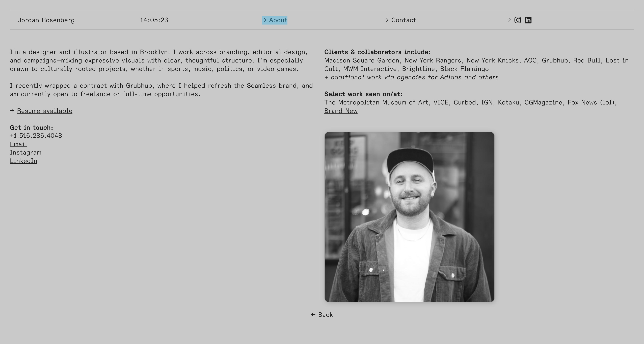
Task: Open the Instagram text link
Action: pos(25,153)
